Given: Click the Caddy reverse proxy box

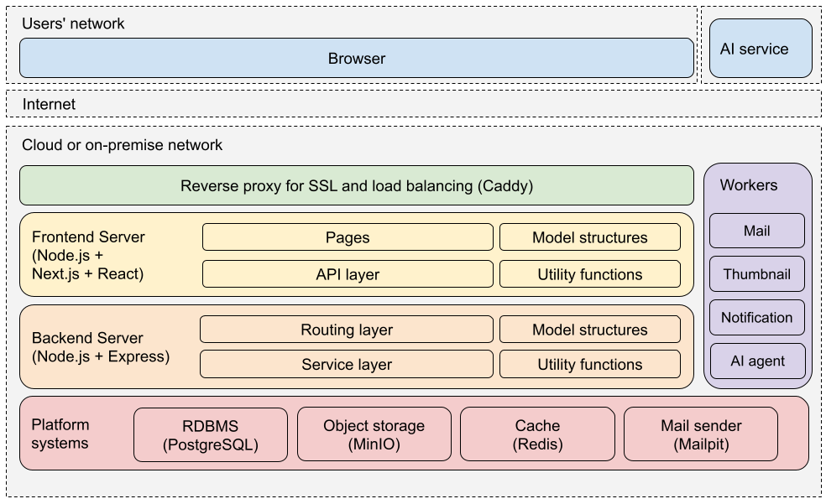Looking at the screenshot, I should click(x=357, y=185).
